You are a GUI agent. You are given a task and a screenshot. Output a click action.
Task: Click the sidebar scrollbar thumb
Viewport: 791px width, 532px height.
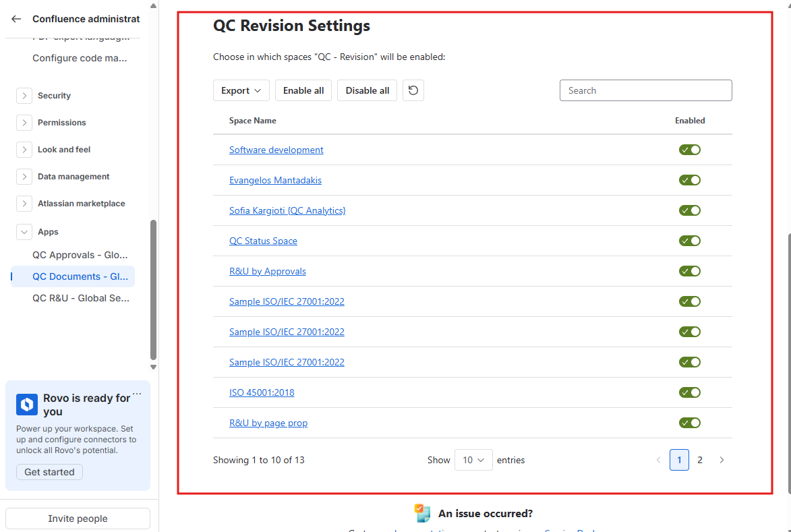[153, 290]
